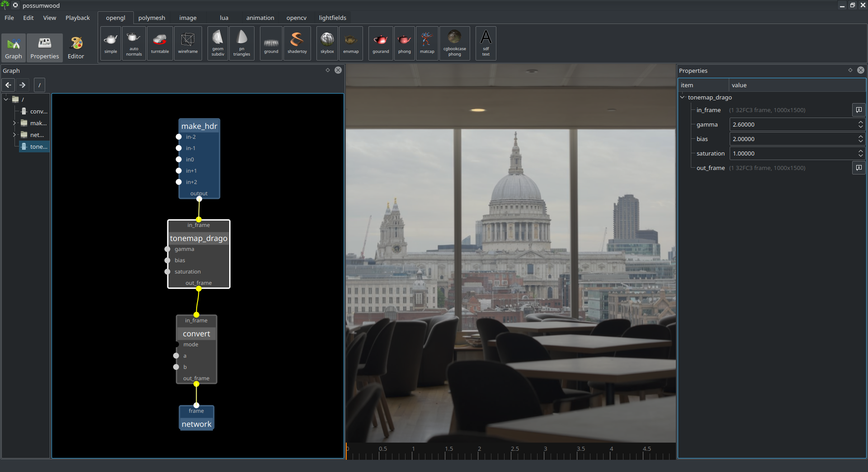Viewport: 868px width, 472px height.
Task: Increase the bias value
Action: coord(861,136)
